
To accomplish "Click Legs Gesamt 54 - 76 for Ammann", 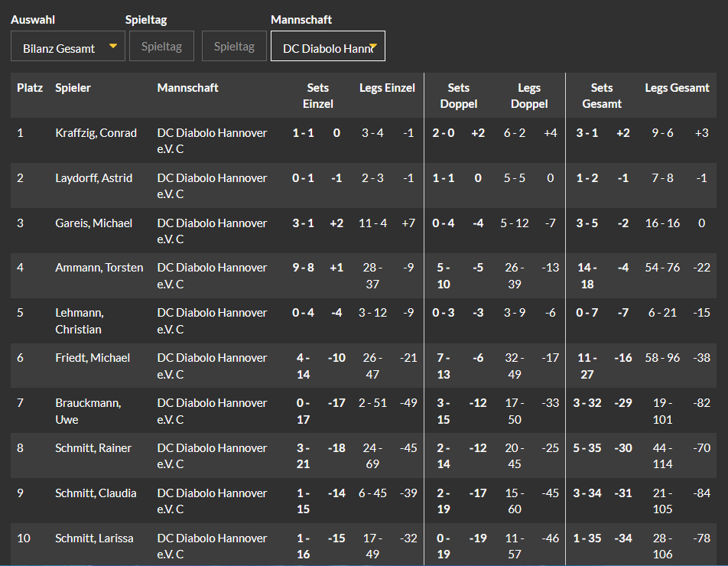I will point(662,268).
